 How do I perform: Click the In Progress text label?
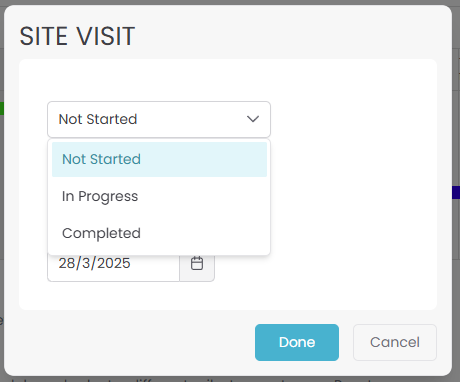tap(100, 197)
